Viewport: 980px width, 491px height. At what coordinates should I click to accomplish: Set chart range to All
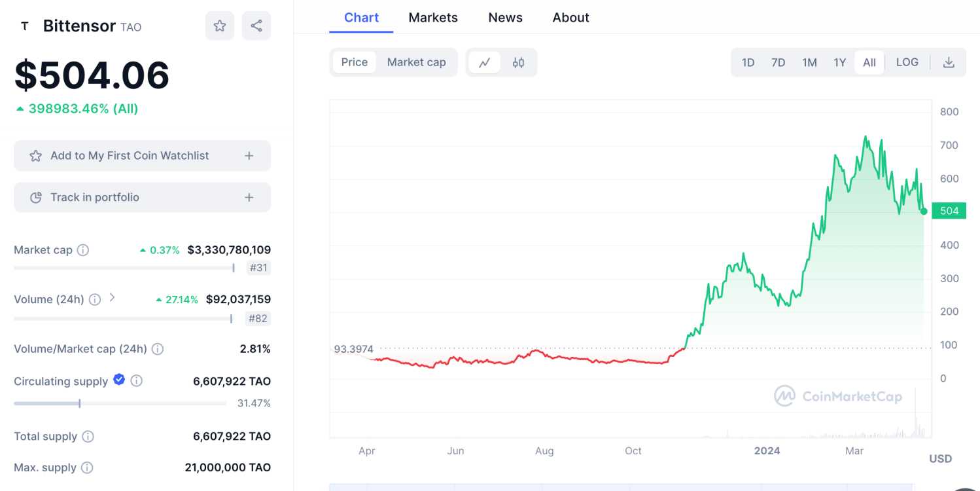[869, 62]
